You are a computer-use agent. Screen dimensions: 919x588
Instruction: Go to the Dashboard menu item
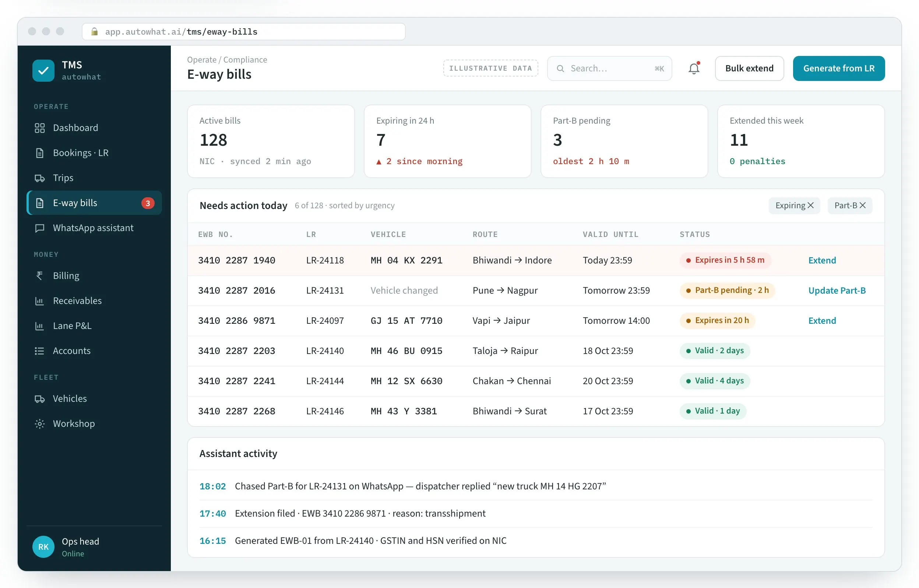point(94,128)
